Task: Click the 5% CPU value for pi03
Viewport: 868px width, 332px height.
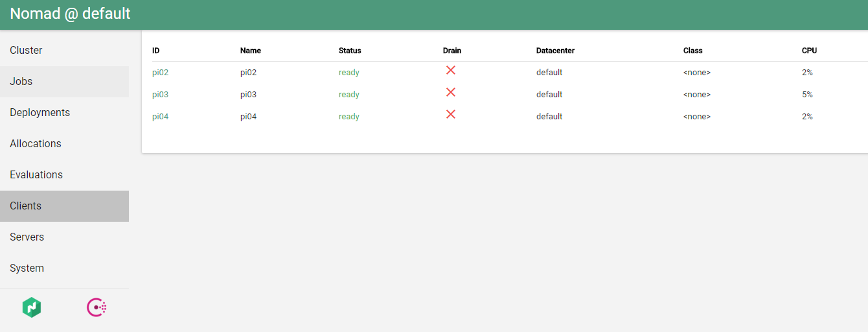Action: pyautogui.click(x=807, y=95)
